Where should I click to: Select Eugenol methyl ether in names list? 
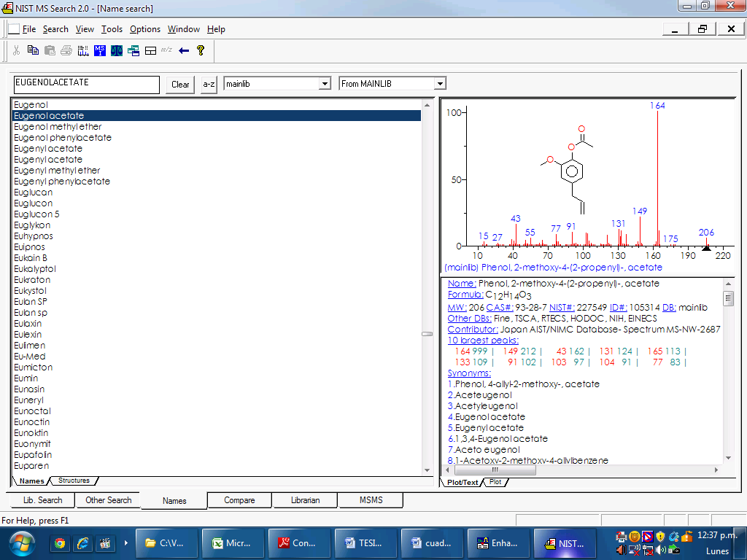click(216, 127)
